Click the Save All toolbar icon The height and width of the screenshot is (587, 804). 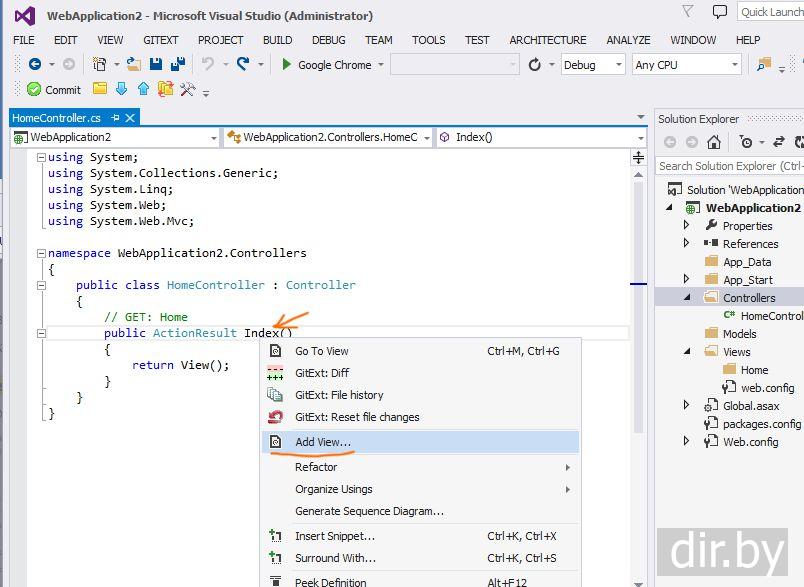tap(178, 64)
